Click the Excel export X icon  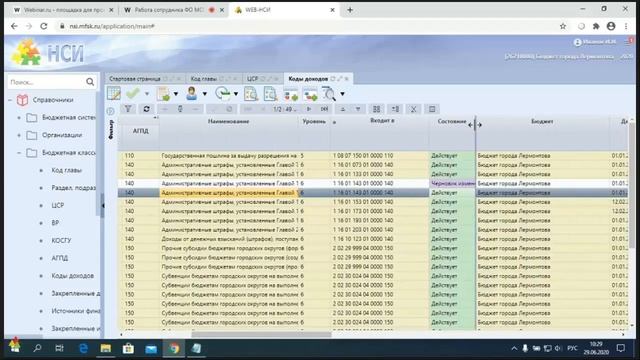click(x=413, y=109)
